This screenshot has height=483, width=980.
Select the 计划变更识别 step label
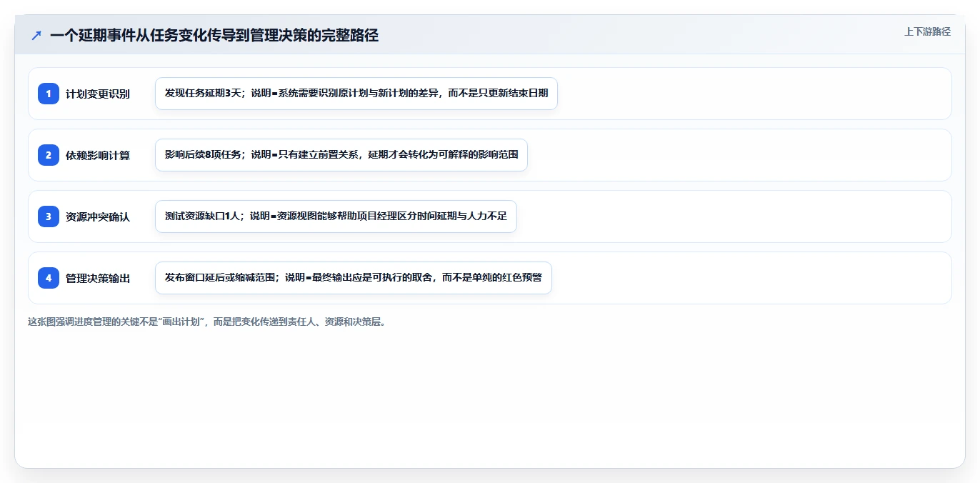(98, 94)
